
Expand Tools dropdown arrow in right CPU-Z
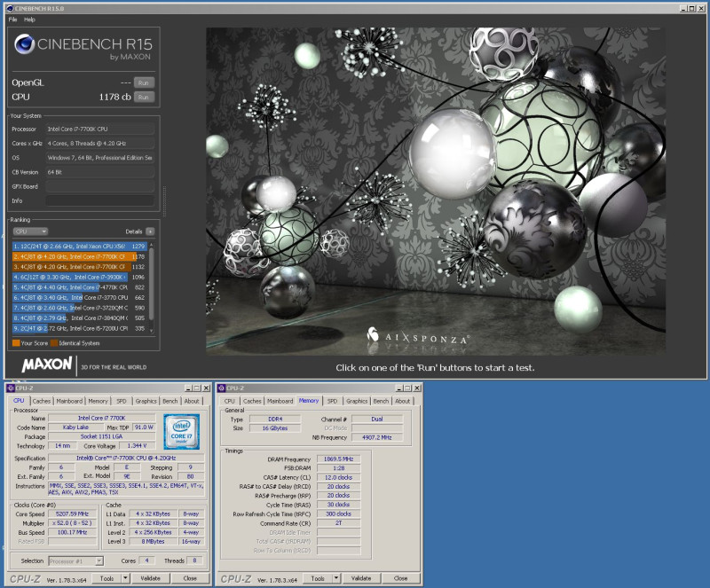click(336, 578)
